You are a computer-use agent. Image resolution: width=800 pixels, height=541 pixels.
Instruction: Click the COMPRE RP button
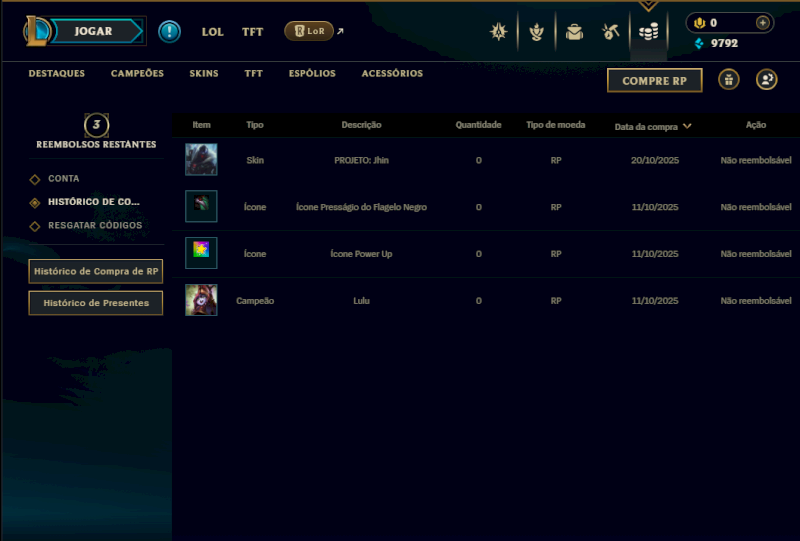(655, 81)
